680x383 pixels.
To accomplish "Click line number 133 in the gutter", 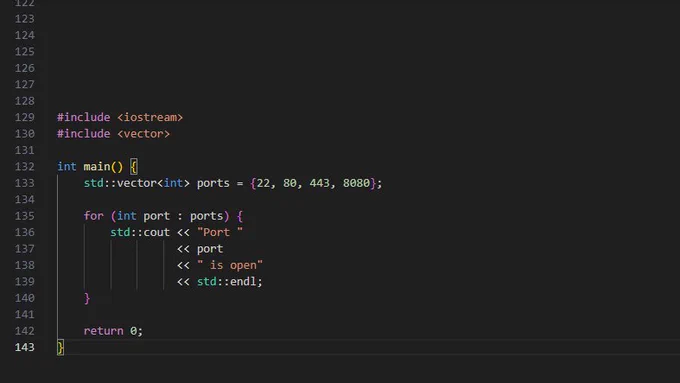I will (x=25, y=183).
